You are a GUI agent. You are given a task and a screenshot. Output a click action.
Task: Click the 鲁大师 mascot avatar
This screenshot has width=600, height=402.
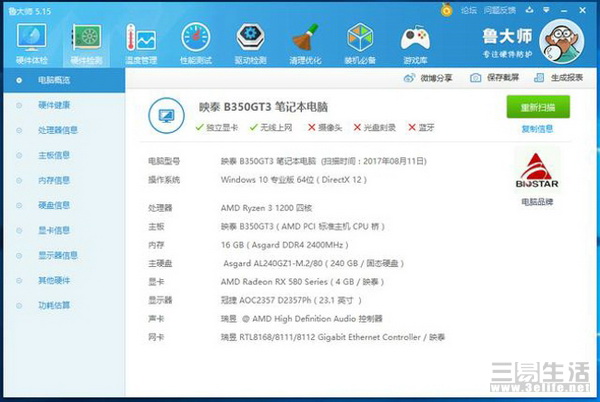(561, 41)
